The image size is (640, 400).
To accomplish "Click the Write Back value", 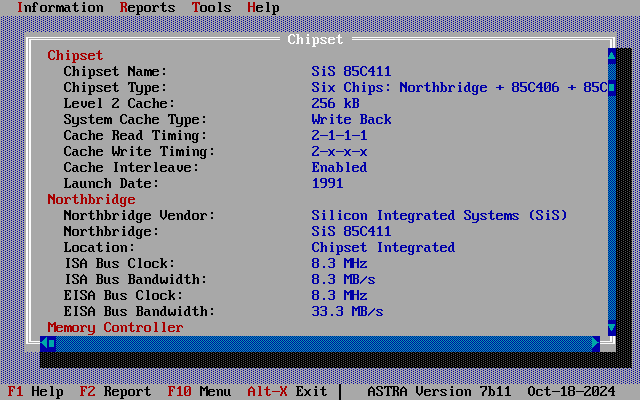I will click(351, 119).
